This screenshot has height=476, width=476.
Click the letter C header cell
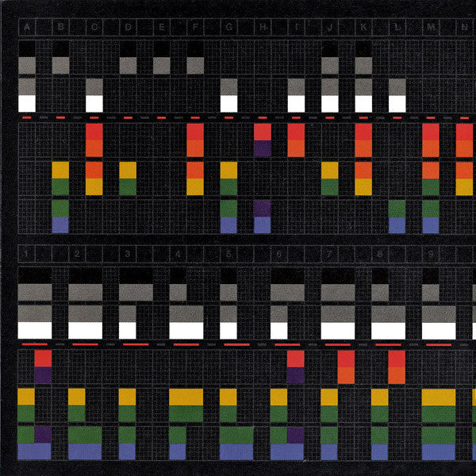tap(94, 27)
